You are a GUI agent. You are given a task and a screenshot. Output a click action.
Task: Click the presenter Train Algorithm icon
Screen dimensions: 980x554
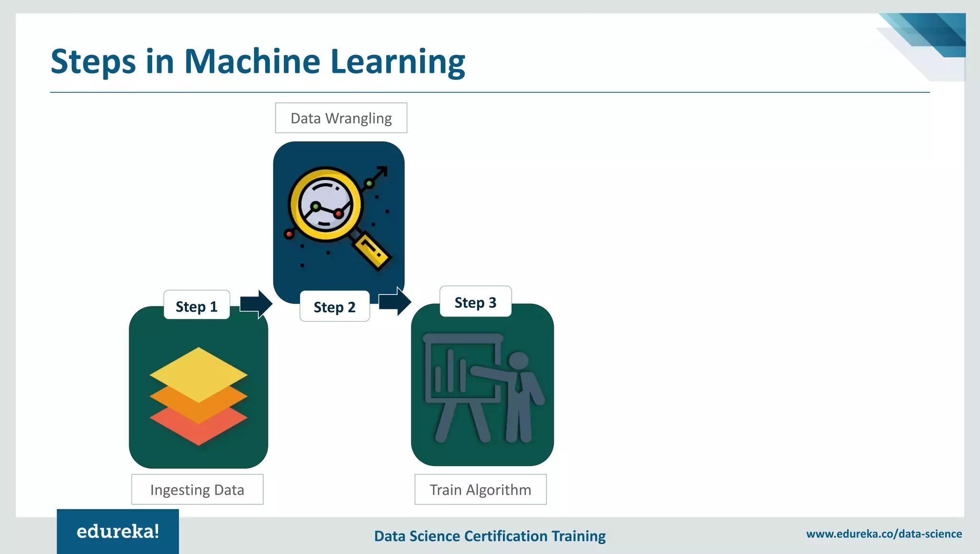(483, 387)
